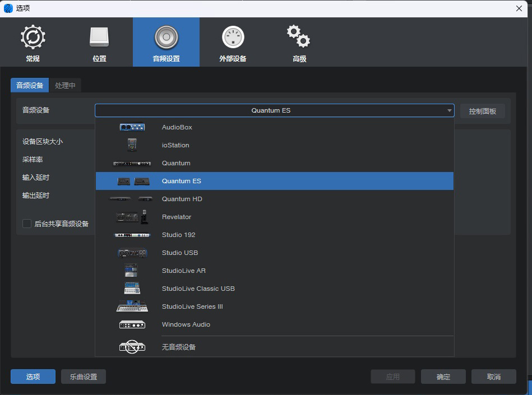The width and height of the screenshot is (532, 395).
Task: Switch to the 处理中 tab
Action: tap(65, 85)
